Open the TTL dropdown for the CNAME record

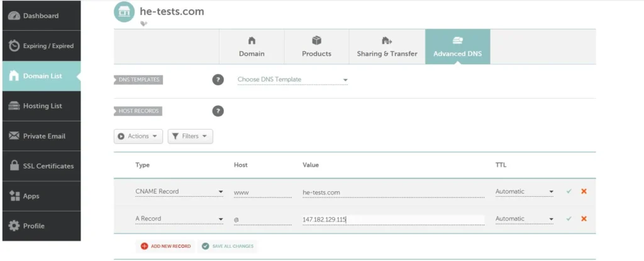[525, 192]
